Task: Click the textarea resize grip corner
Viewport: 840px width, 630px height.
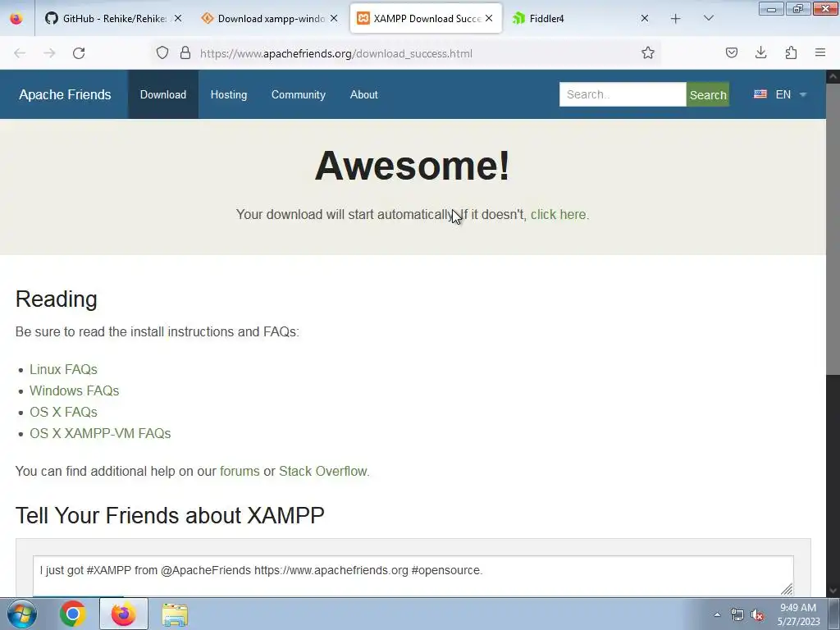Action: click(787, 589)
